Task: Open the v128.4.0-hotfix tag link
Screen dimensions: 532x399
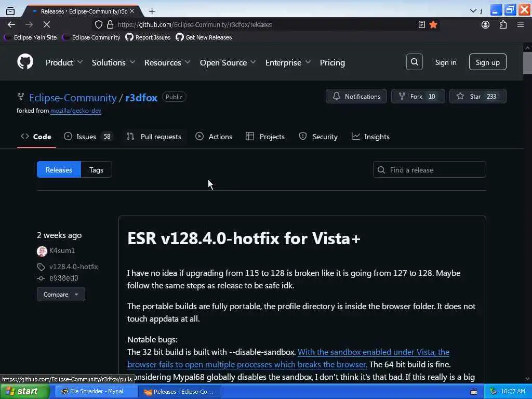Action: 74,267
